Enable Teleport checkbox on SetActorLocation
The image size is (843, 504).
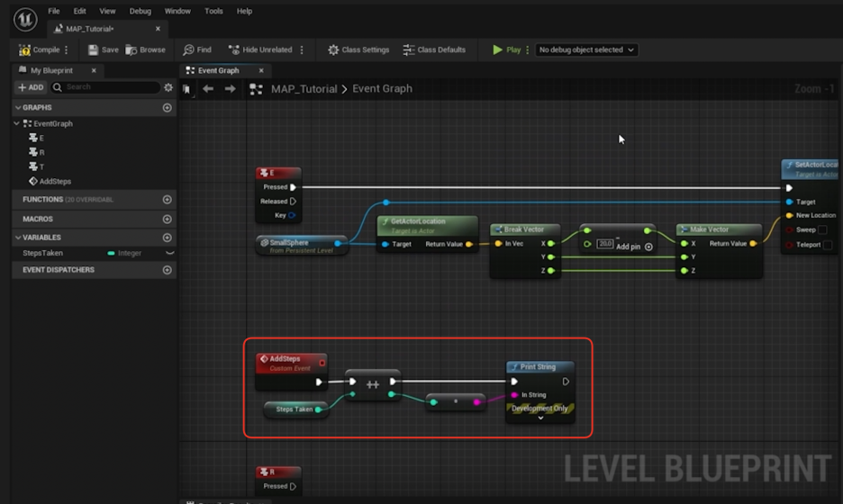click(x=828, y=245)
